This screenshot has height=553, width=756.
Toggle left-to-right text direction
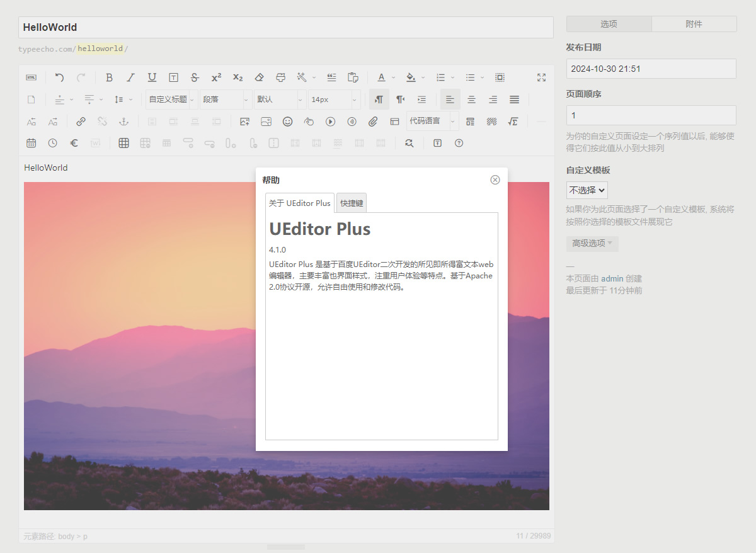379,100
